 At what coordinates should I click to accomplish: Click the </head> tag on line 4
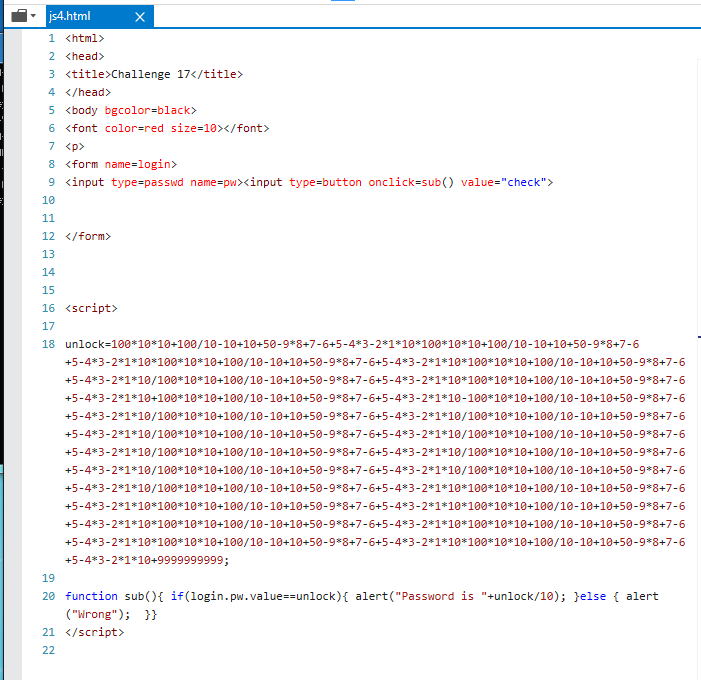88,93
